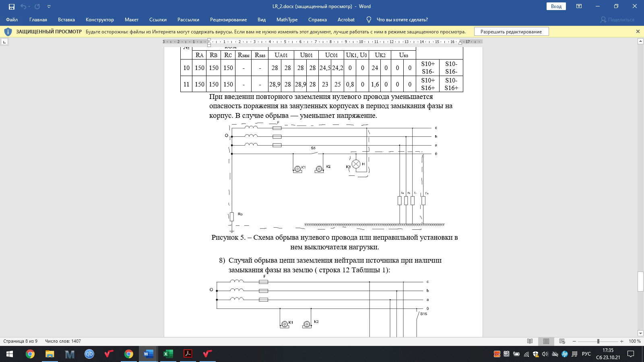This screenshot has height=362, width=644.
Task: Click the Save icon in quick access toolbar
Action: click(12, 6)
